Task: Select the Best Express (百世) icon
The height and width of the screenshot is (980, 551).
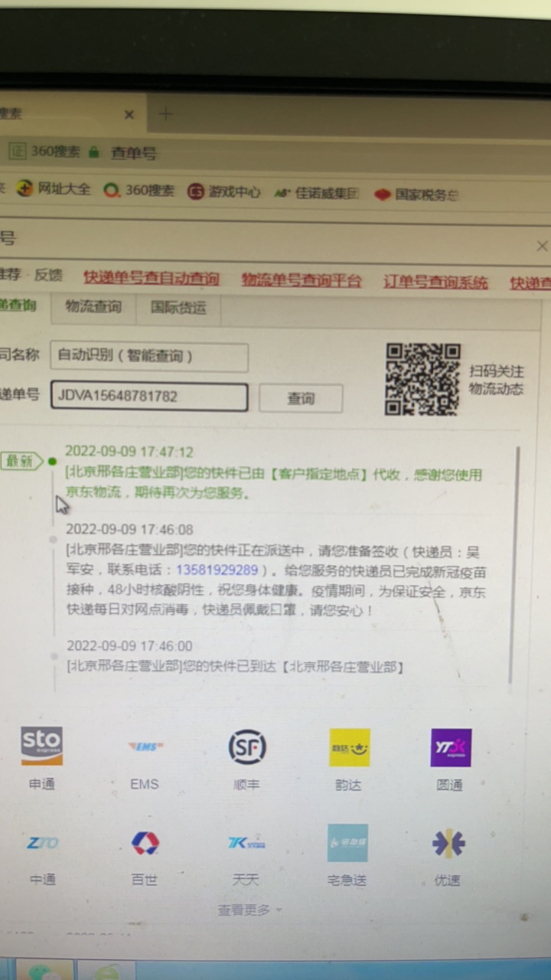Action: (145, 843)
